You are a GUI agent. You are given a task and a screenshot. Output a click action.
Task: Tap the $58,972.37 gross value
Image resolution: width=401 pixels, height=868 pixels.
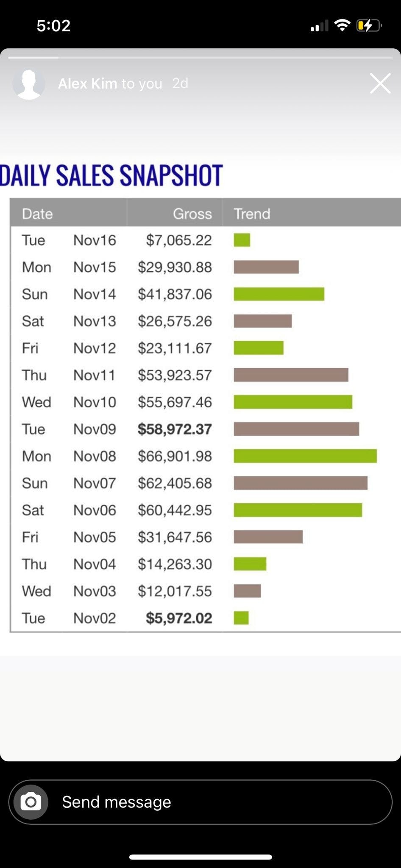(x=175, y=429)
